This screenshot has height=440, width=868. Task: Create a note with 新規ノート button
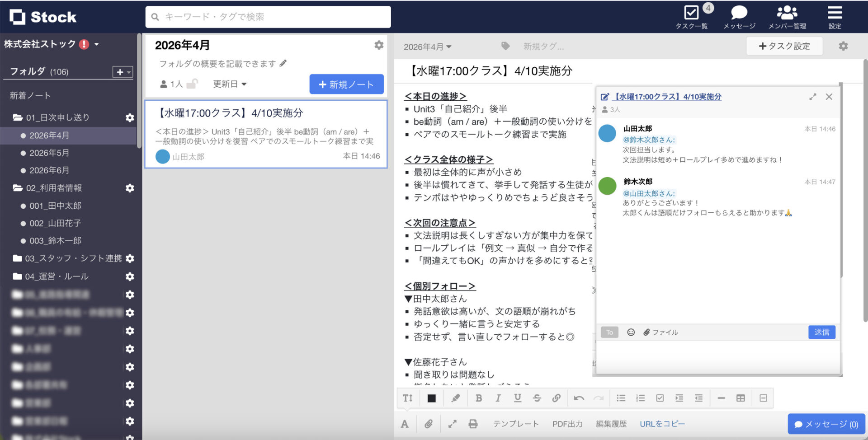346,84
